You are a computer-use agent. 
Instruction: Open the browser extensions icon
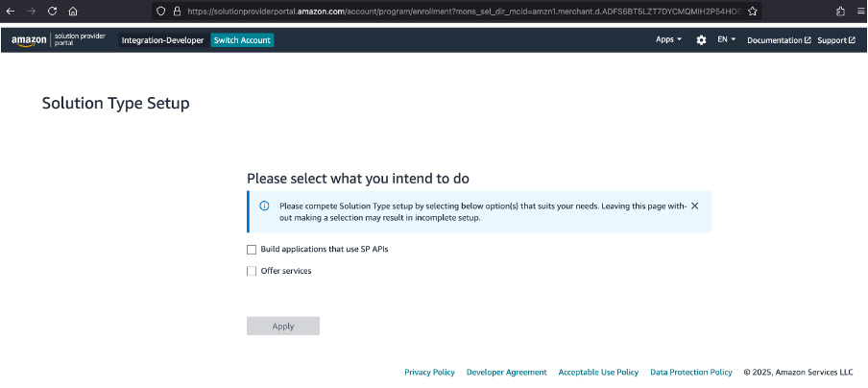point(840,12)
